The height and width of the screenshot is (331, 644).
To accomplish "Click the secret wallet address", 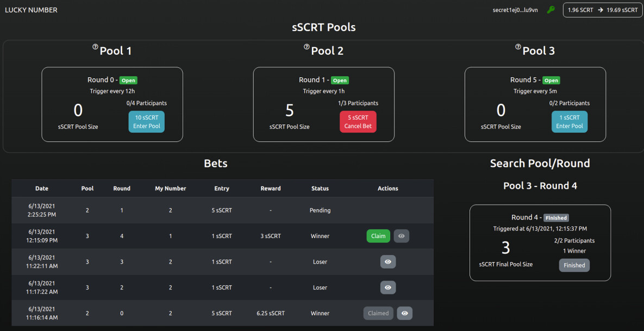I will coord(515,10).
